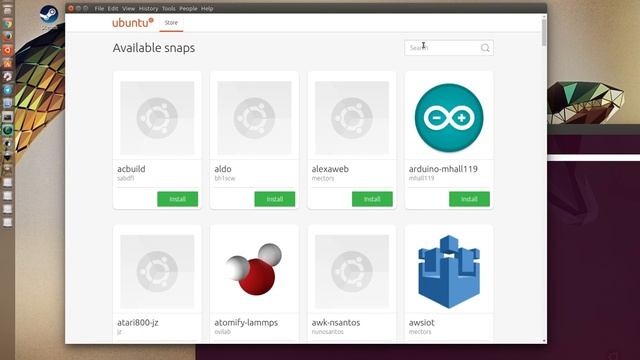Open the acbuild placeholder thumbnail
640x360 pixels.
[157, 118]
